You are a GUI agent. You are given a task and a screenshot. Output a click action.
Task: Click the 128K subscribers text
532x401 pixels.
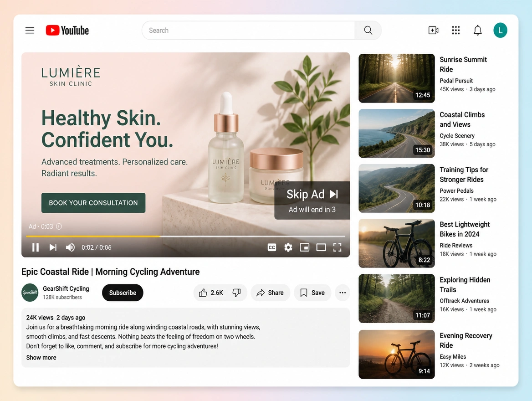(x=62, y=297)
